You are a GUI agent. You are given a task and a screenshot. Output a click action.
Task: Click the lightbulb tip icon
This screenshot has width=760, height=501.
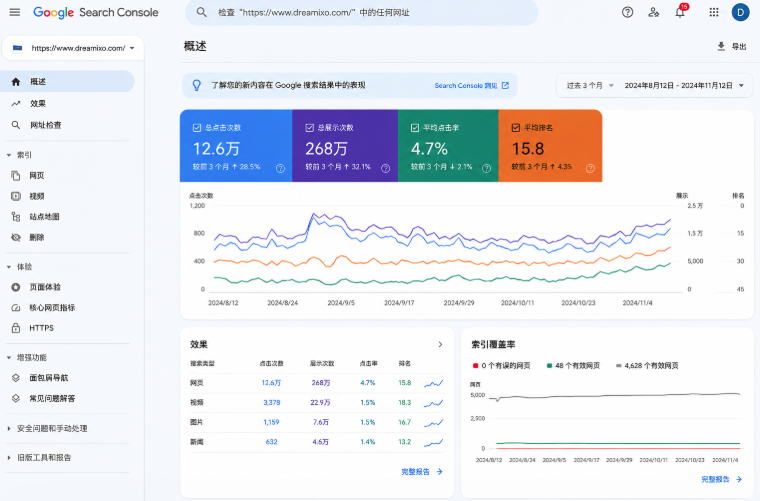point(196,85)
